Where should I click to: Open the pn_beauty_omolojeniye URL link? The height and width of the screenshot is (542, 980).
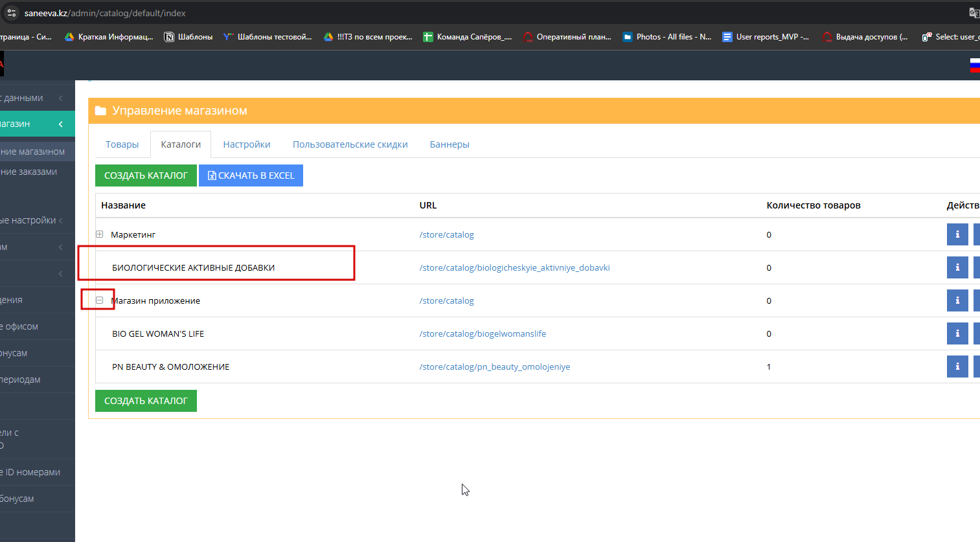(x=495, y=367)
